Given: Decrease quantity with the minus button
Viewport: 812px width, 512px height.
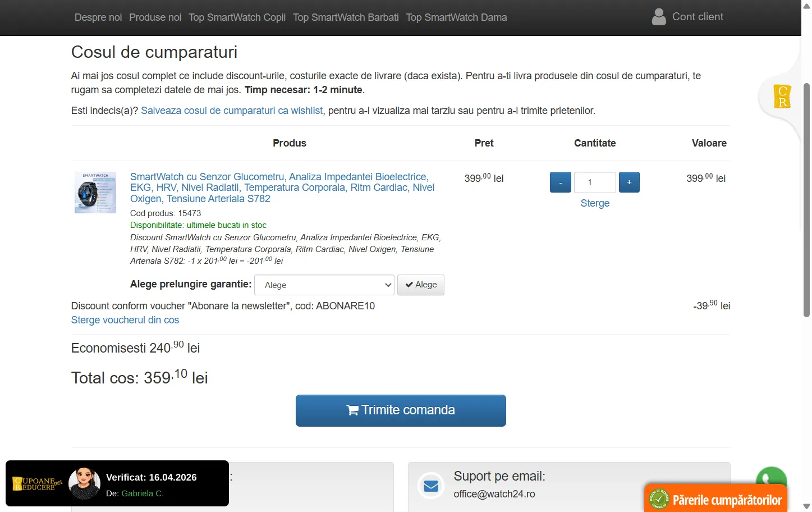Looking at the screenshot, I should (x=560, y=182).
